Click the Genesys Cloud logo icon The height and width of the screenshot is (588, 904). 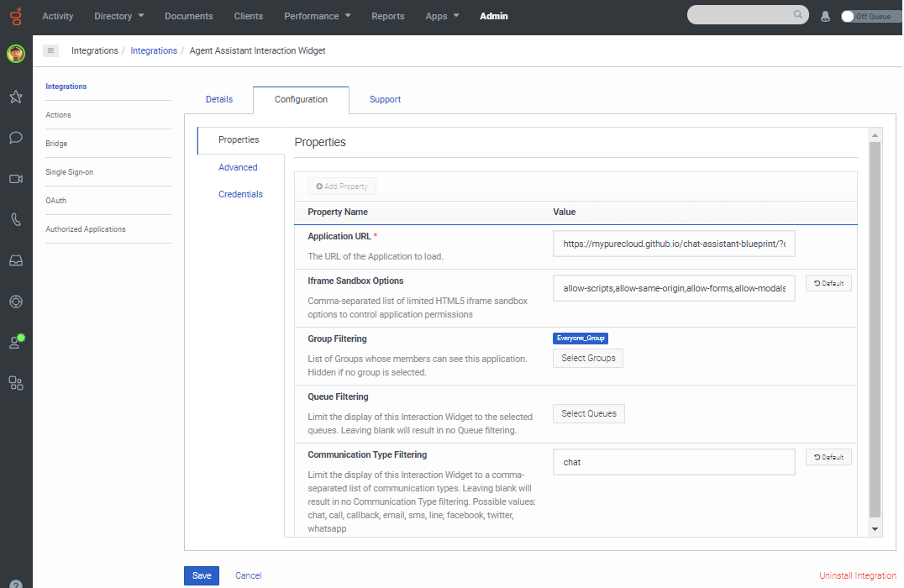point(15,15)
